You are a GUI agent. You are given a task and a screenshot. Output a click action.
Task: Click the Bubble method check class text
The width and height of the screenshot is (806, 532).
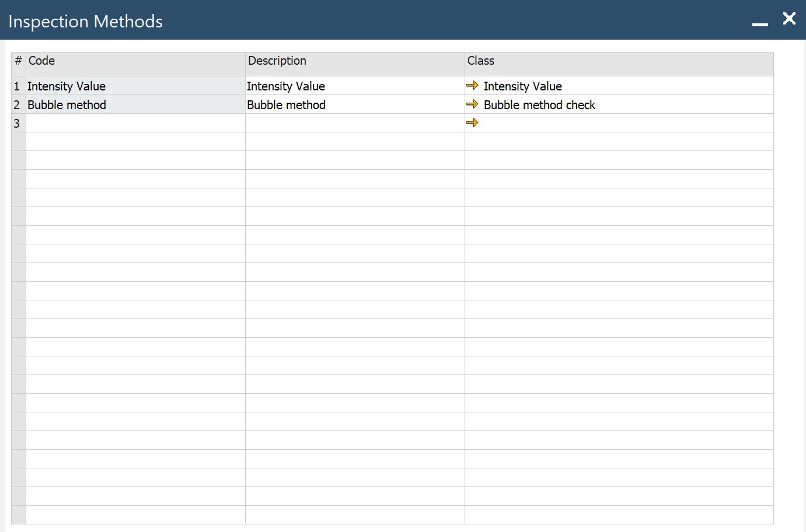(x=539, y=105)
